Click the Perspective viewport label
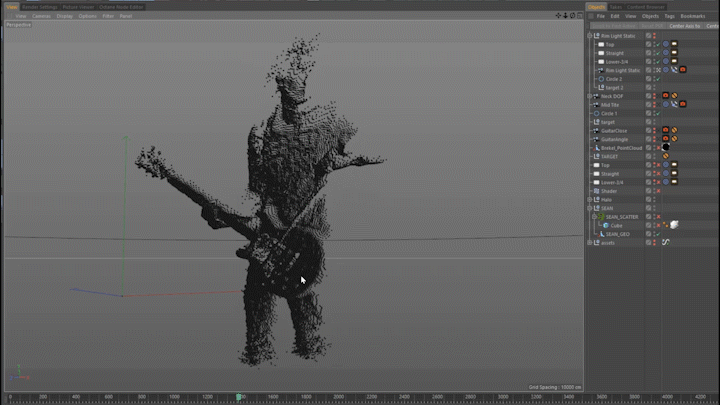 tap(18, 25)
